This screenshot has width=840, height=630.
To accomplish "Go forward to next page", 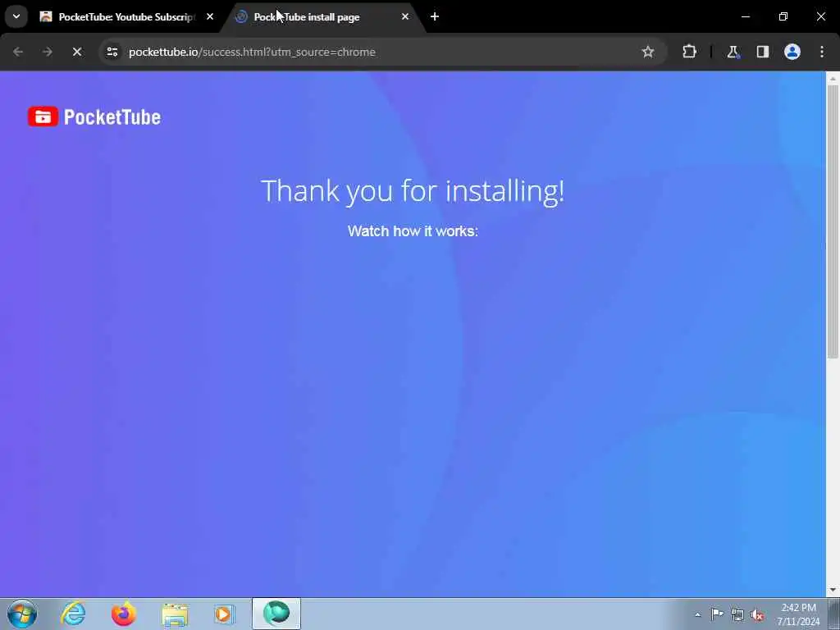I will (x=47, y=52).
